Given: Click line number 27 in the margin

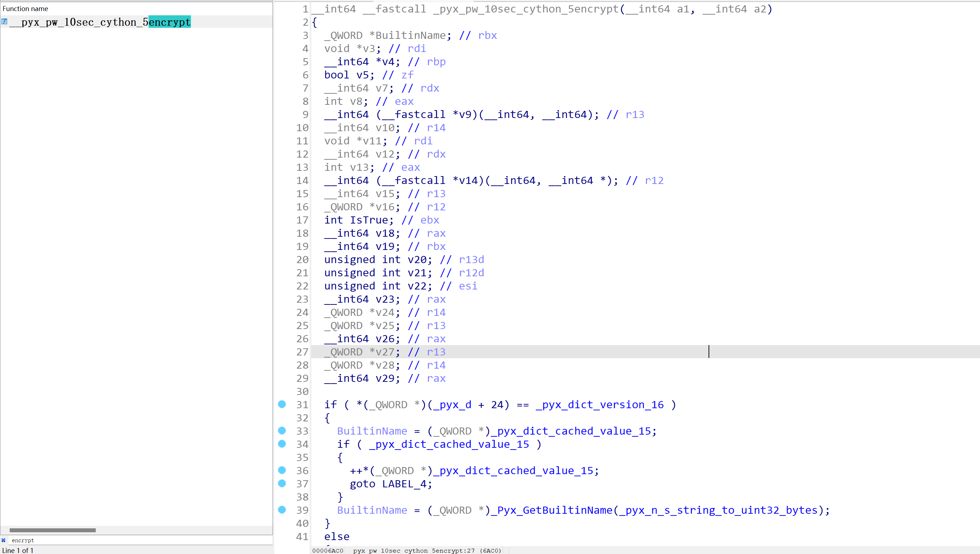Looking at the screenshot, I should (x=302, y=352).
